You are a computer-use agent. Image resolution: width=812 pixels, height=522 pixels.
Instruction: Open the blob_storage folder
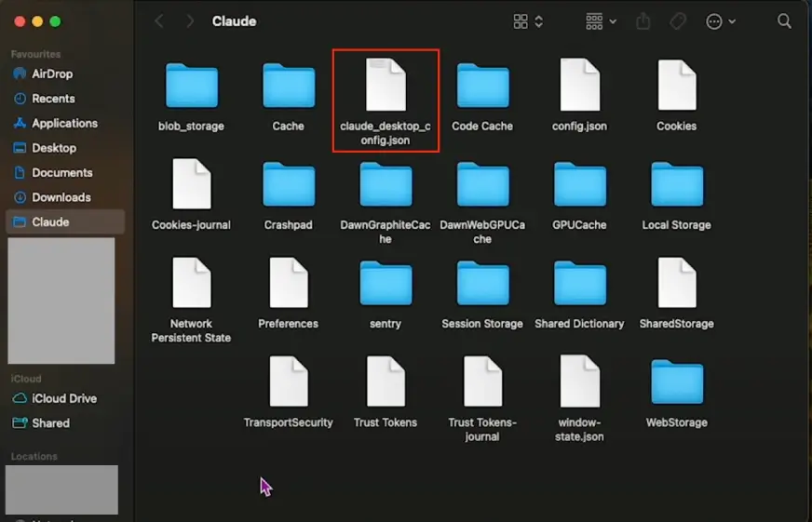pos(191,86)
